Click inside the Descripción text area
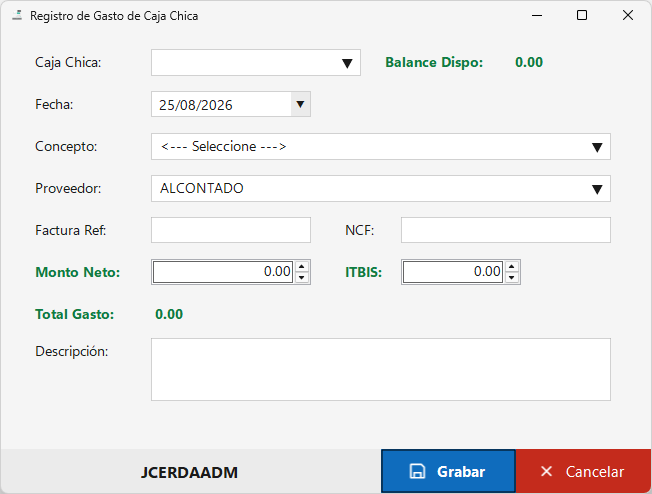 coord(381,369)
